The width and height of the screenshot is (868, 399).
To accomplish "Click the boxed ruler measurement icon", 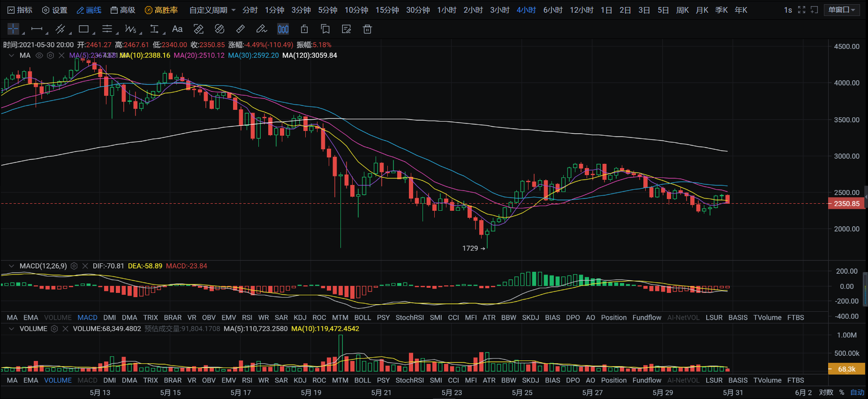I will (x=198, y=29).
